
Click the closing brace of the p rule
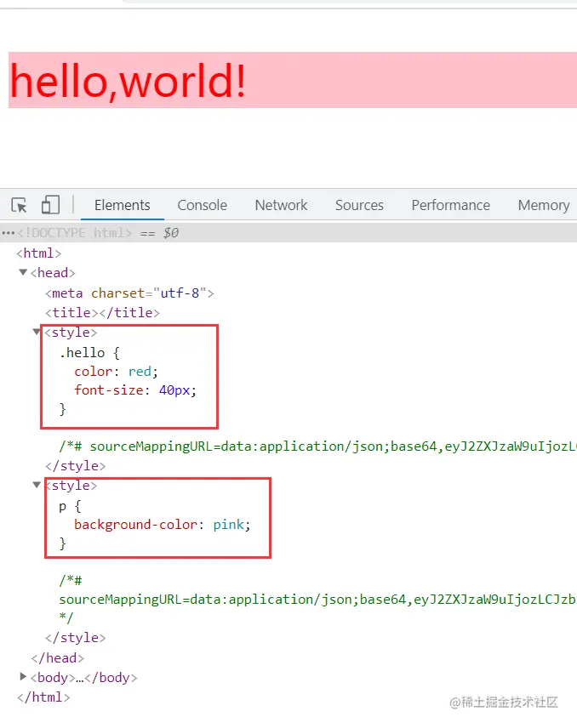(x=63, y=543)
